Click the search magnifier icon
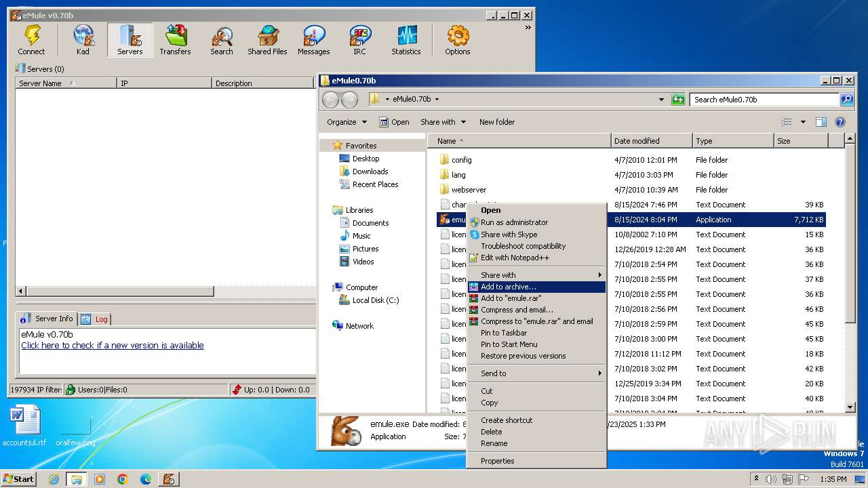 (847, 100)
